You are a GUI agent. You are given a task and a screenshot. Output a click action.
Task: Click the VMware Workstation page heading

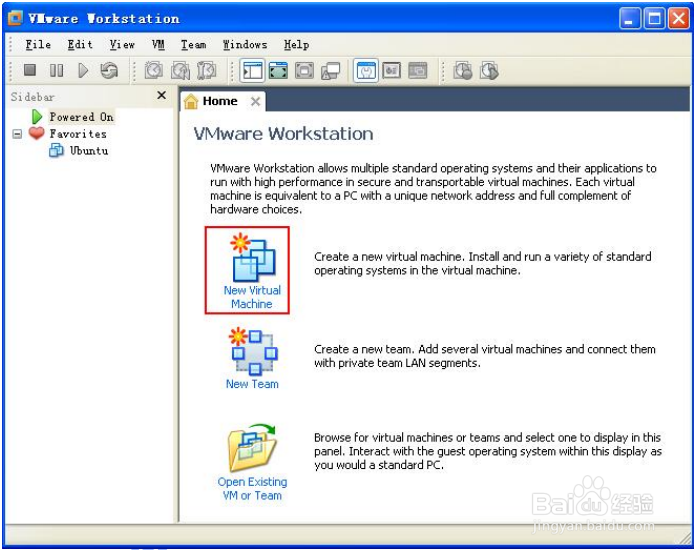[283, 134]
